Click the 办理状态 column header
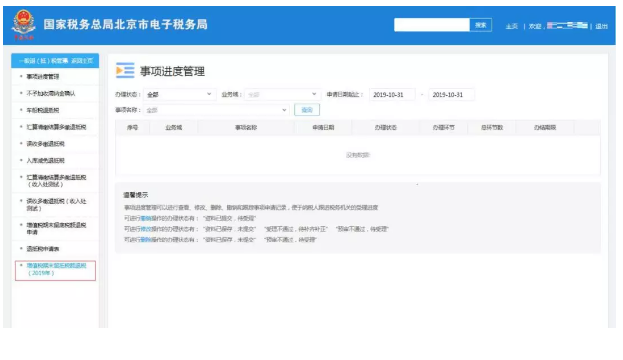Image resolution: width=623 pixels, height=360 pixels. point(385,128)
